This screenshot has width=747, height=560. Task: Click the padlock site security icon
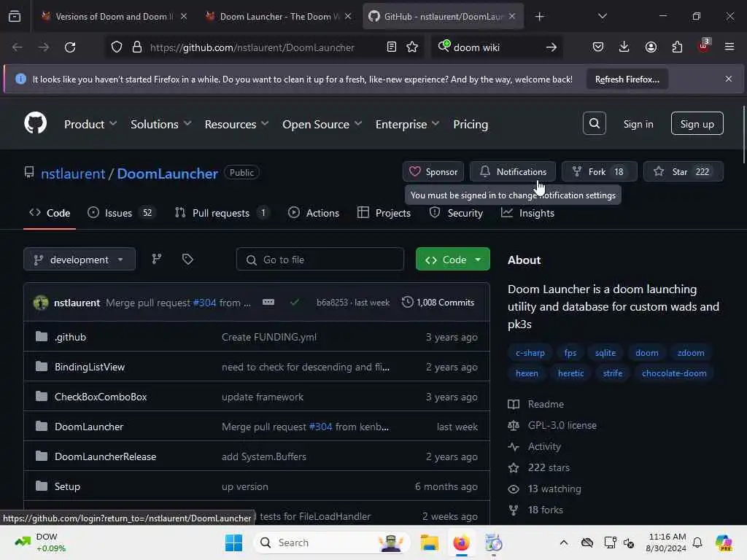(x=137, y=47)
